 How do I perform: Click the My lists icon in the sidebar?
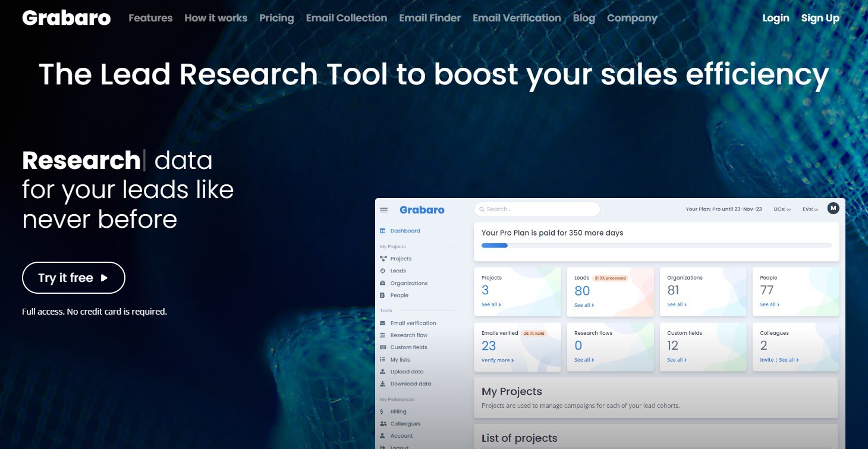click(x=383, y=360)
